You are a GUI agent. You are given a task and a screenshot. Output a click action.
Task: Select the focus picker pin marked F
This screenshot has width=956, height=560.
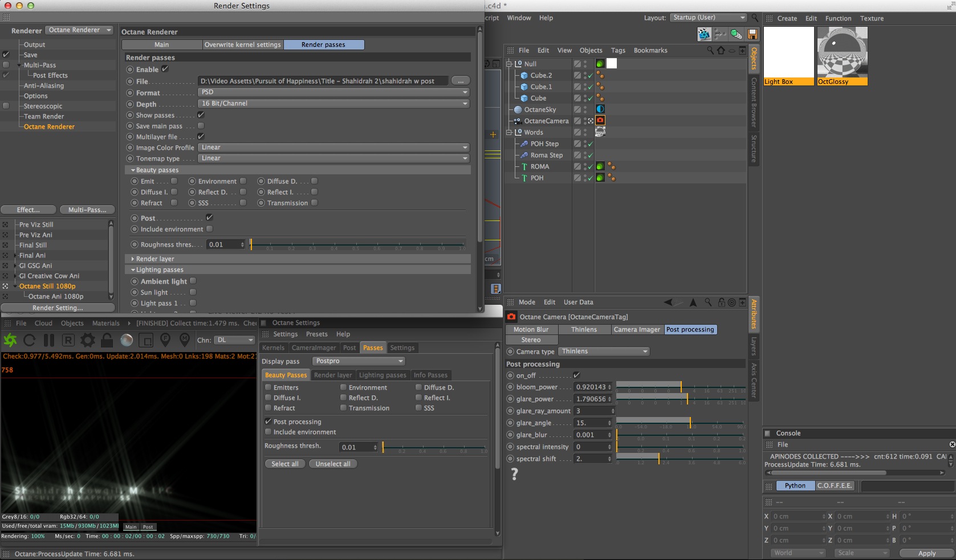tap(165, 340)
